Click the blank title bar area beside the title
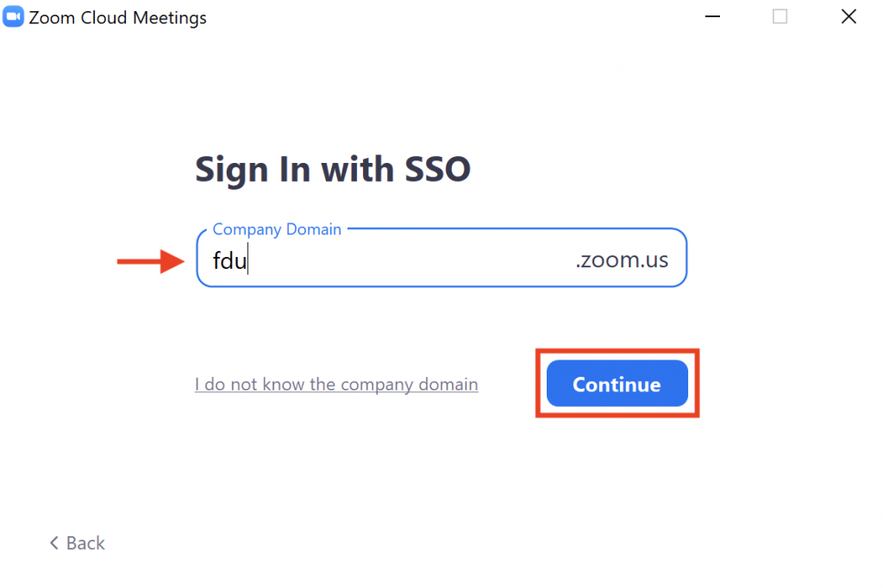This screenshot has height=588, width=883. point(450,17)
